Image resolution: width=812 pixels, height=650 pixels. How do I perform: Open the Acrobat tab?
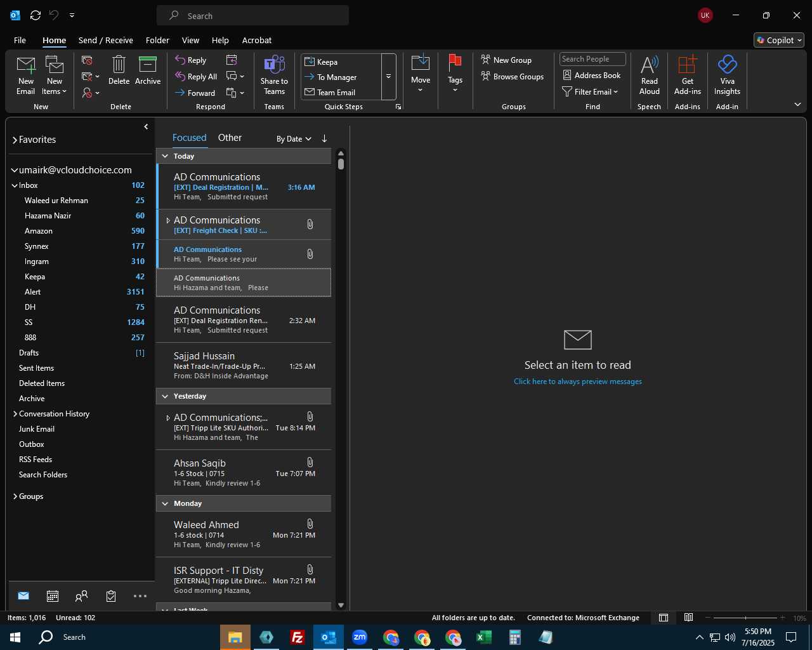pyautogui.click(x=257, y=40)
